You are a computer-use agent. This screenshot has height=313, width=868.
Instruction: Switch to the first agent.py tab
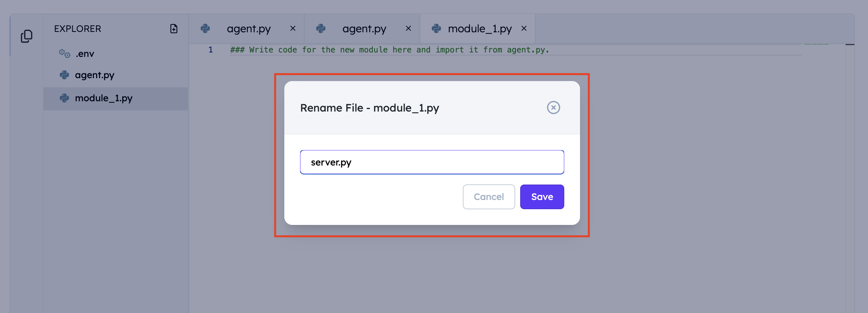[247, 29]
